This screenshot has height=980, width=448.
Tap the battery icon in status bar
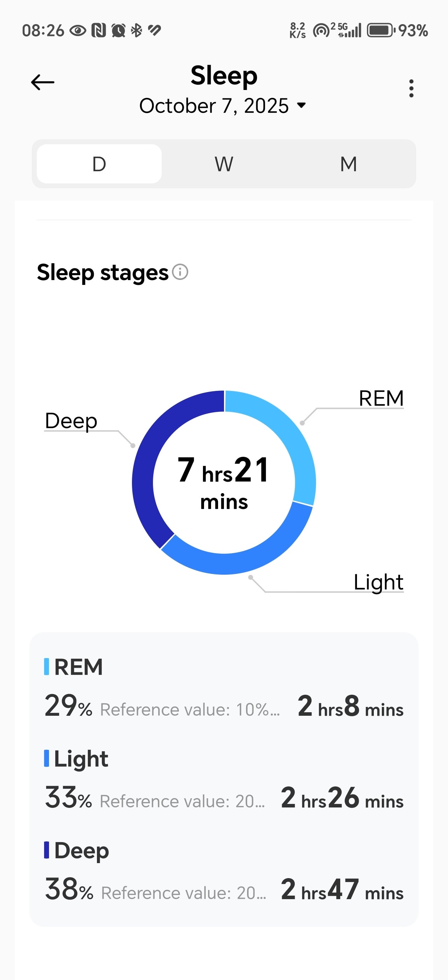[x=381, y=30]
